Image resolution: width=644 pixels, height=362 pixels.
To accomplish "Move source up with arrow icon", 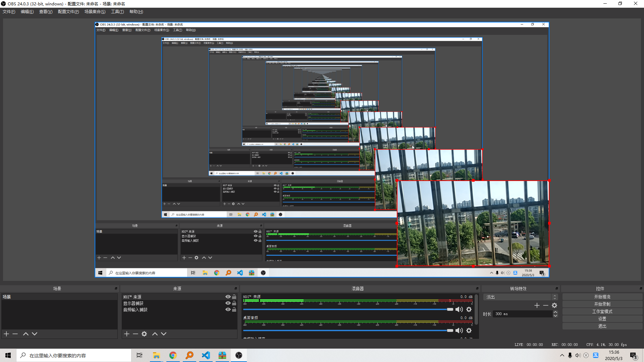I will [x=155, y=334].
